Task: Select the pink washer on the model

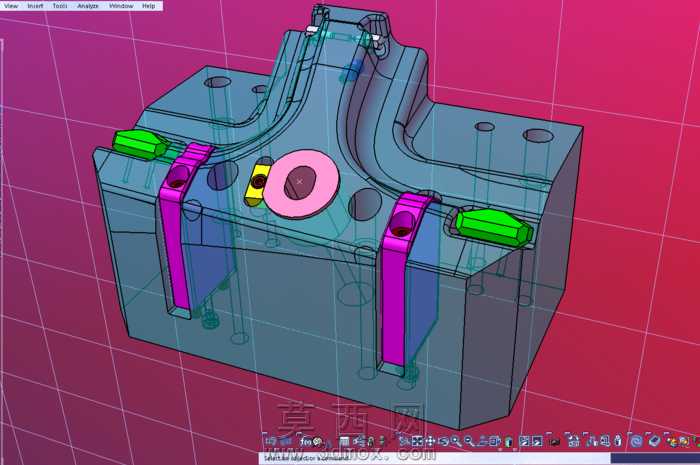Action: point(301,184)
